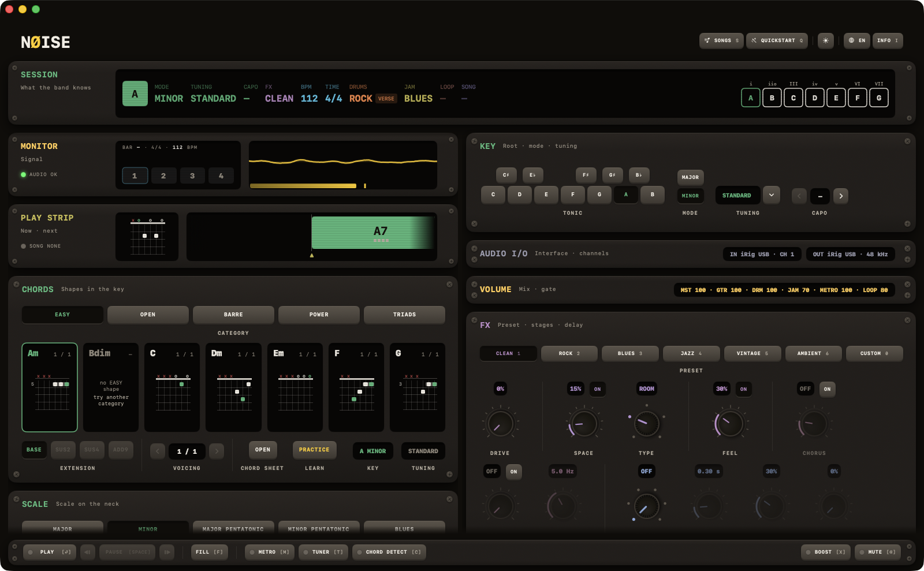Skip forward with the next transport icon
Image resolution: width=924 pixels, height=571 pixels.
(167, 552)
